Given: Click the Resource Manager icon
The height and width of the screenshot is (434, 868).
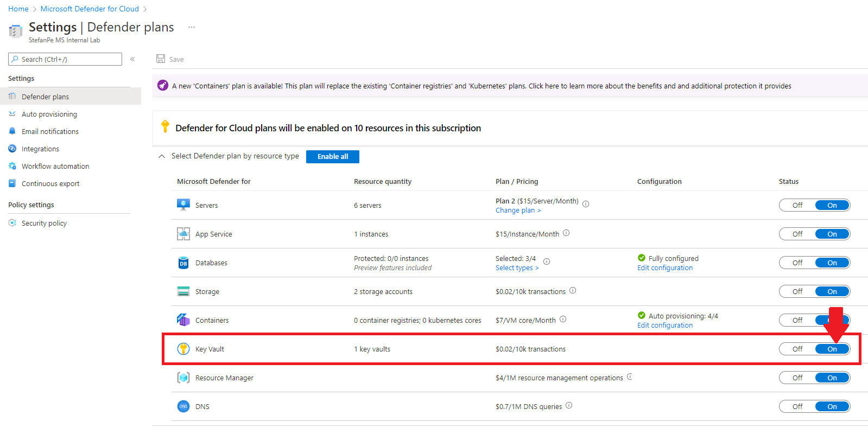Looking at the screenshot, I should (x=183, y=378).
